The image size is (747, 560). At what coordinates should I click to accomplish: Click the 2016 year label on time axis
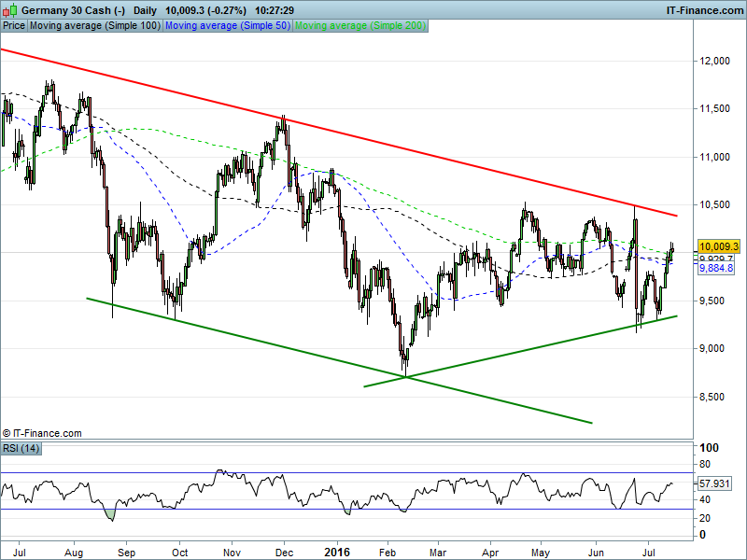(x=337, y=553)
